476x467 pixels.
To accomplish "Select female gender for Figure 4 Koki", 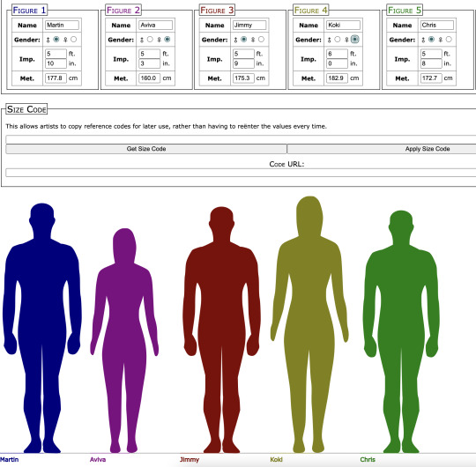I will 354,40.
